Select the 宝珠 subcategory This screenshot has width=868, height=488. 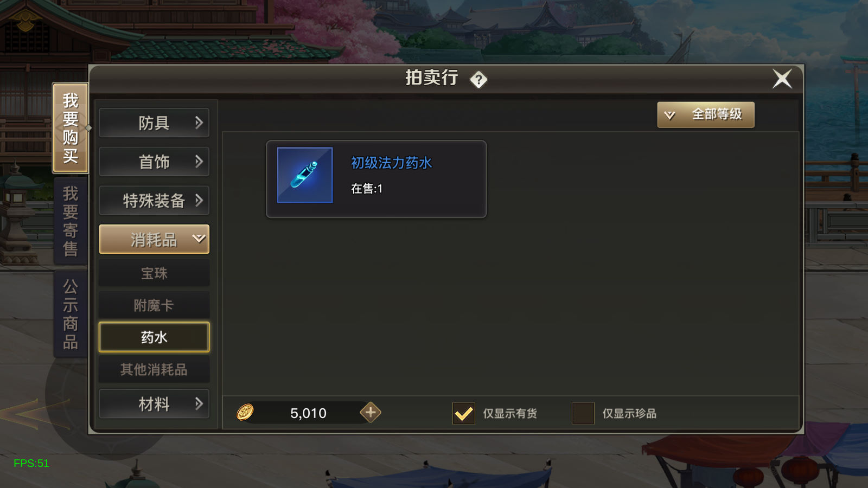[154, 273]
